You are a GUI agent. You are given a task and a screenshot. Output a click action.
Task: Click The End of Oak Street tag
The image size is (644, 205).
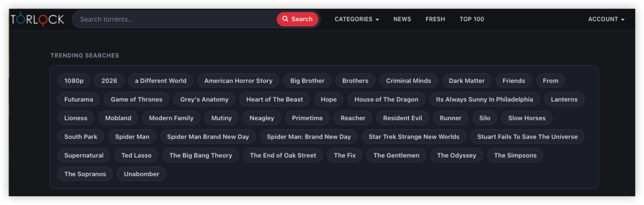(x=283, y=155)
